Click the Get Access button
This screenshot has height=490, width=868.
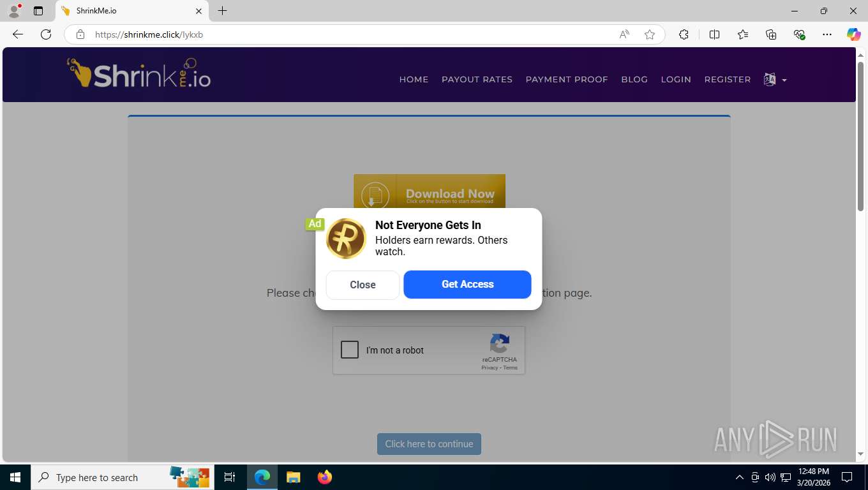point(467,285)
